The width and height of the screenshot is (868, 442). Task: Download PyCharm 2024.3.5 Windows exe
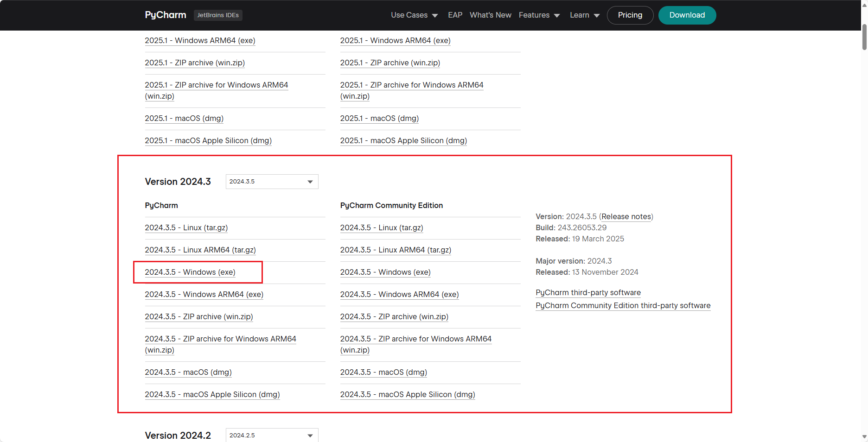pyautogui.click(x=190, y=272)
